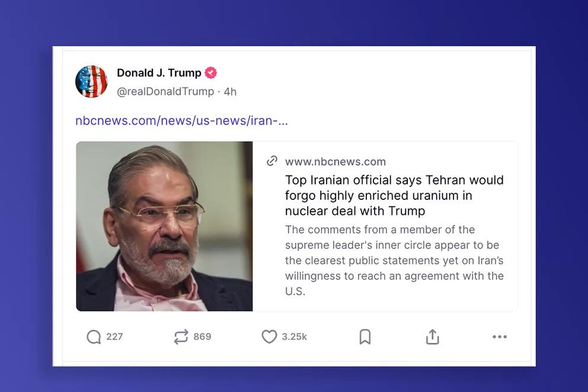Click the link chain icon on the card
Image resolution: width=588 pixels, height=392 pixels.
pos(272,161)
